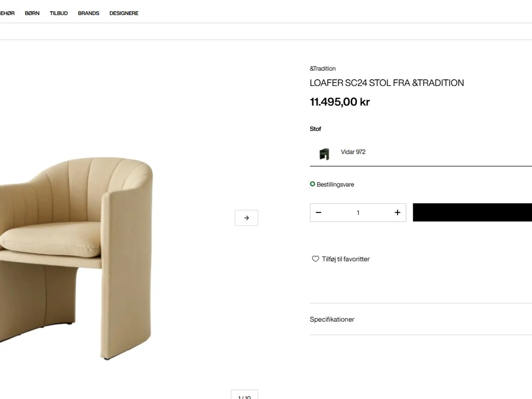Click the Loafer SC24 Stol product title
The width and height of the screenshot is (532, 399).
coord(387,83)
